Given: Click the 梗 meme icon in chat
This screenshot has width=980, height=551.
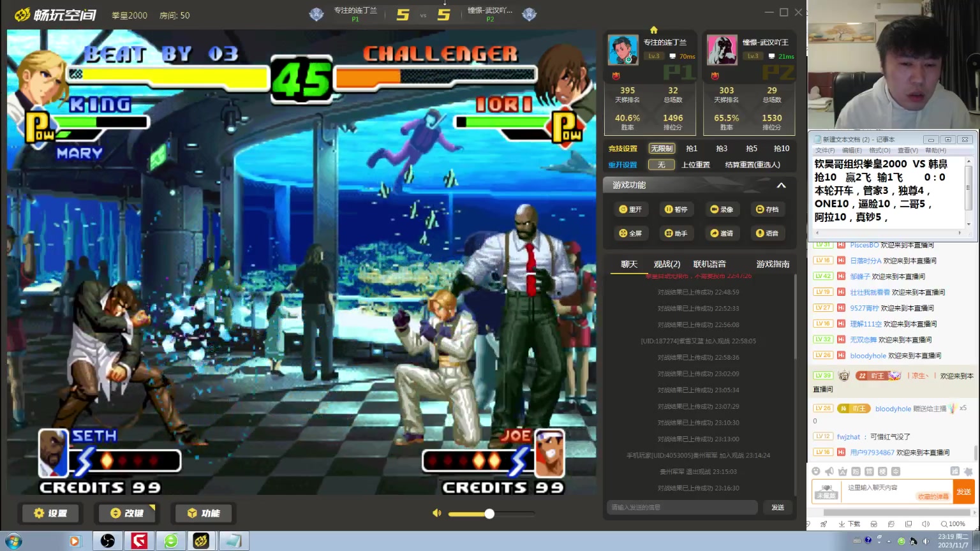Looking at the screenshot, I should coord(882,471).
